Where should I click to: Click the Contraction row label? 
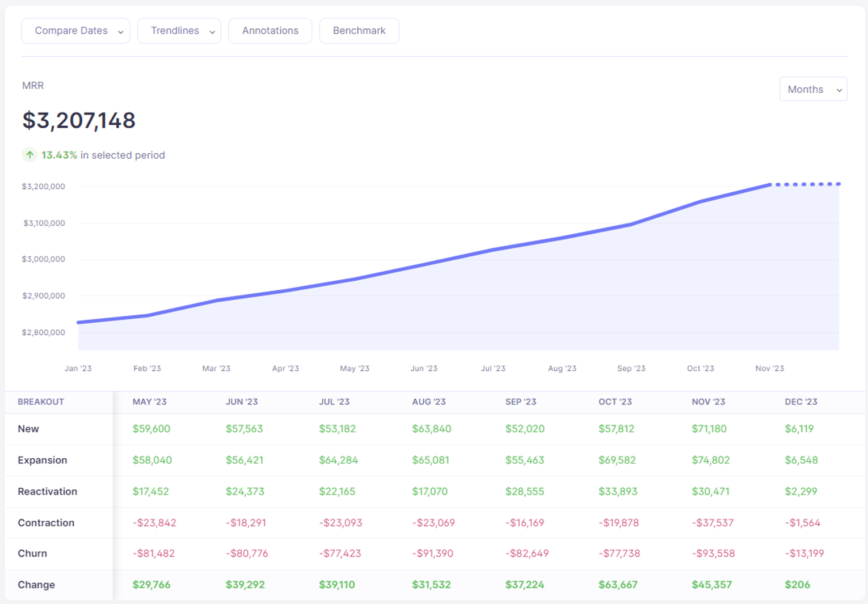tap(46, 522)
